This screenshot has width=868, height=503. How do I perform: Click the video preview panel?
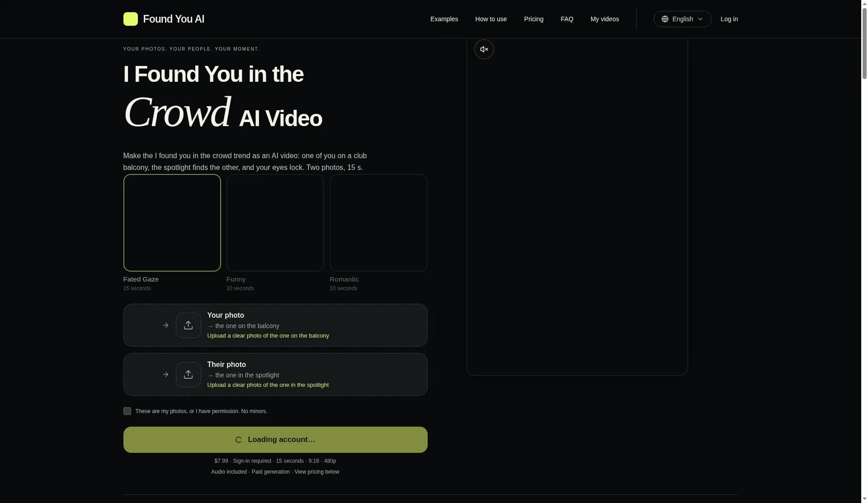click(x=577, y=207)
